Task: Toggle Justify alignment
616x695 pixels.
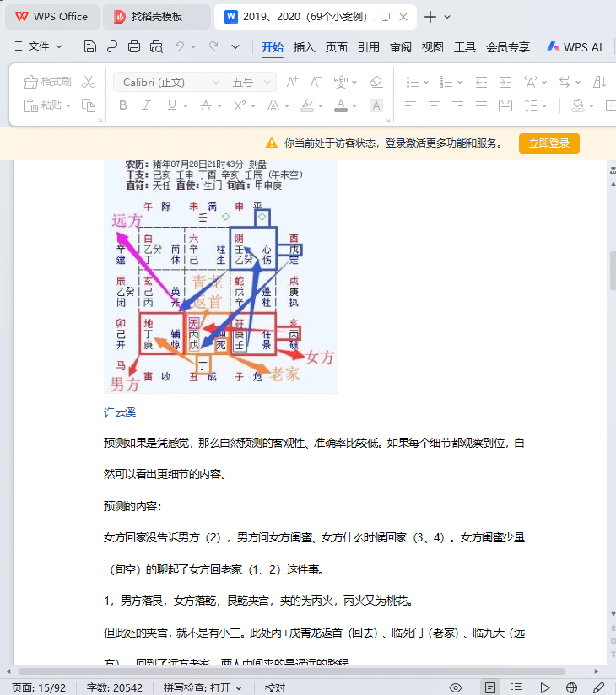Action: click(x=481, y=105)
